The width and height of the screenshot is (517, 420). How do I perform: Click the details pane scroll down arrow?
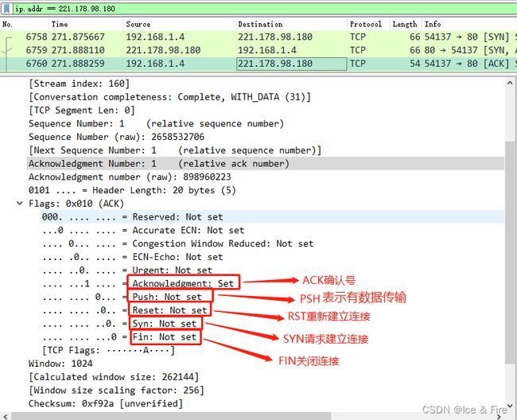[510, 406]
